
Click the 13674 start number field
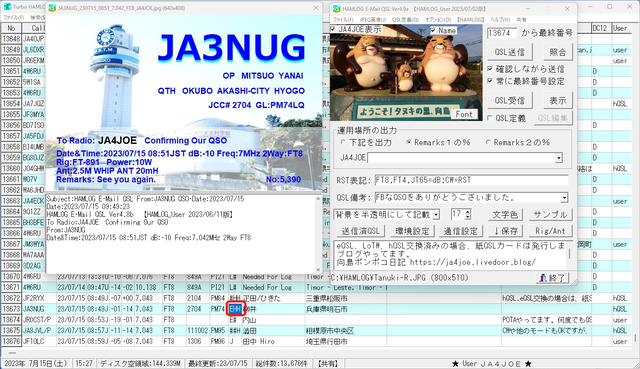pyautogui.click(x=502, y=33)
